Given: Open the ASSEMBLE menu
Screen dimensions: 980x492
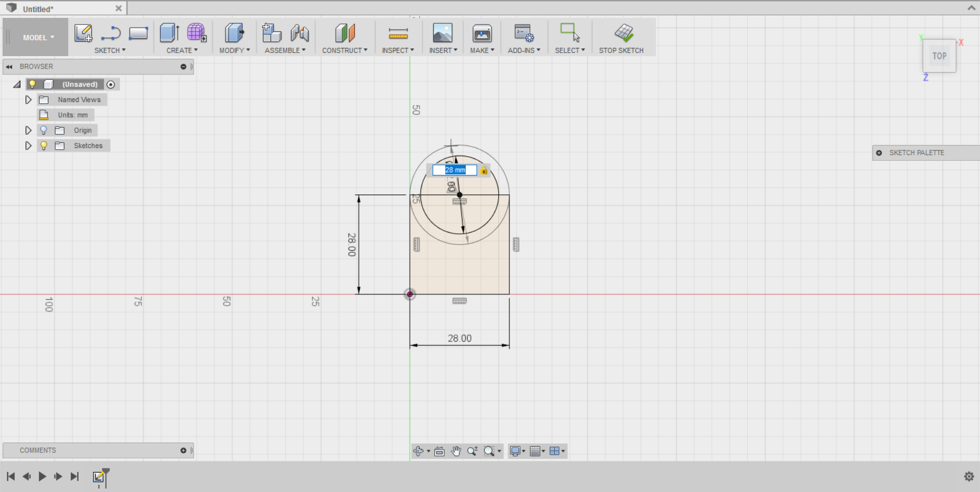Looking at the screenshot, I should tap(285, 51).
